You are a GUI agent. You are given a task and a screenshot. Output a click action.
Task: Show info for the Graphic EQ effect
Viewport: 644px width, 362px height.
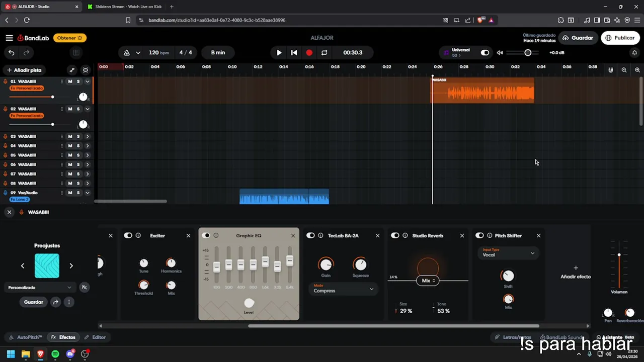(x=216, y=235)
